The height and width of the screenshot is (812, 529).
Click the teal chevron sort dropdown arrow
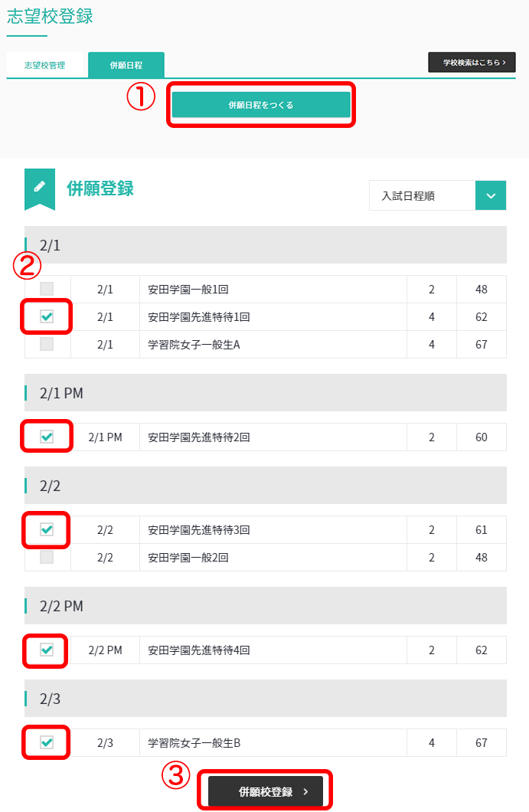click(491, 195)
